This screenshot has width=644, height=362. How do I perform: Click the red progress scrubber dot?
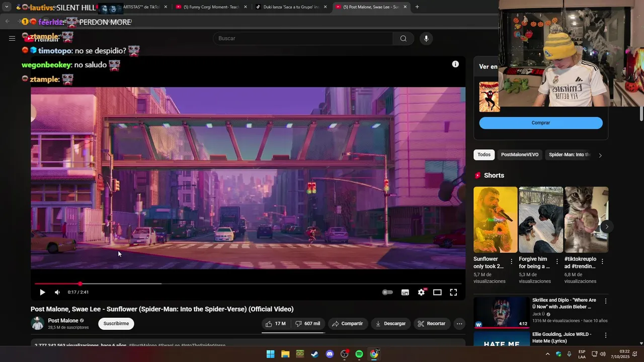pos(80,284)
